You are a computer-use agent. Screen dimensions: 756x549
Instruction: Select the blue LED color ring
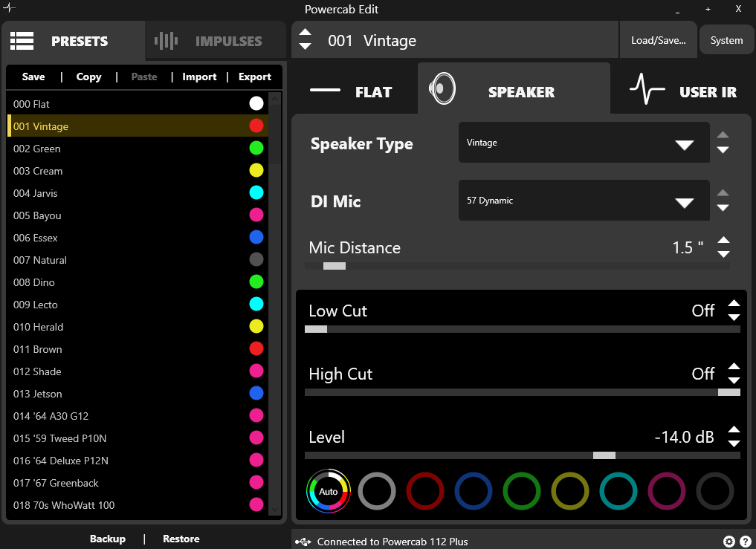(474, 491)
